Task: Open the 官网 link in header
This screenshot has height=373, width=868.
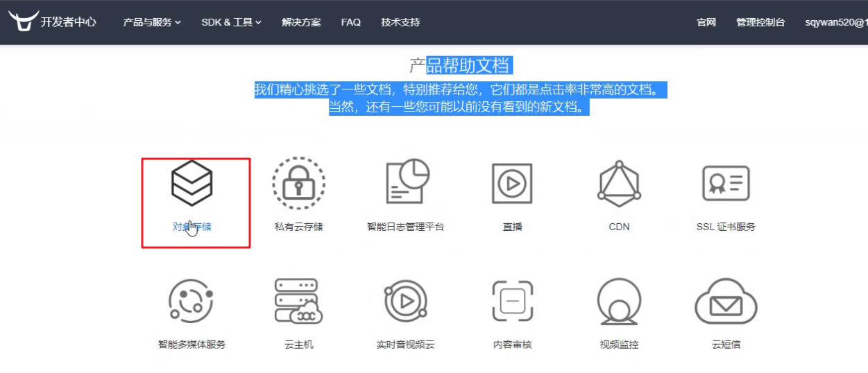Action: click(x=706, y=22)
